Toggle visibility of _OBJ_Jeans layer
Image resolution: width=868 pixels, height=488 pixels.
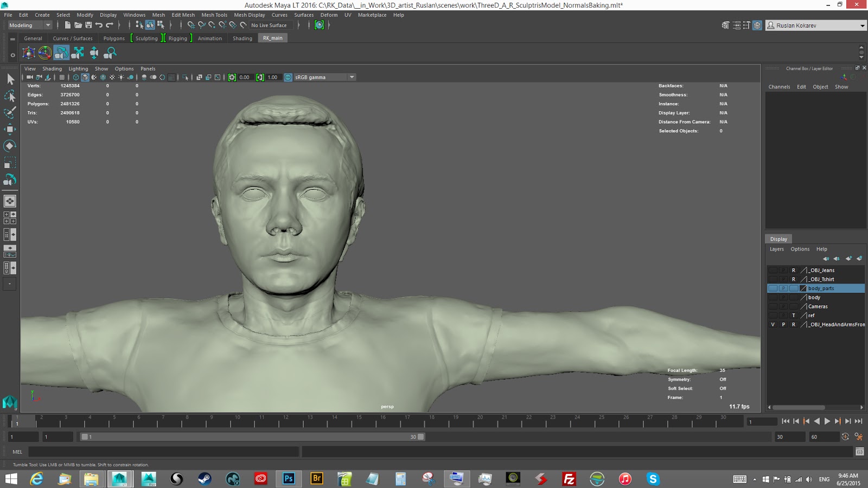tap(773, 270)
